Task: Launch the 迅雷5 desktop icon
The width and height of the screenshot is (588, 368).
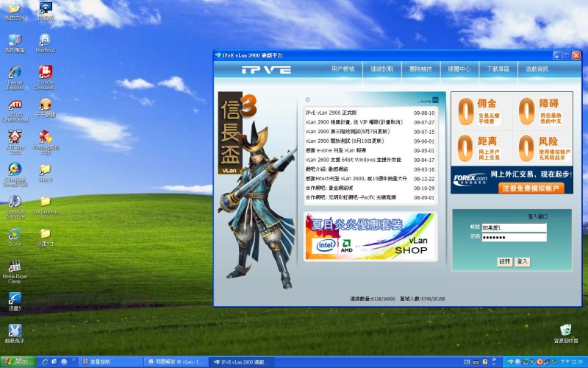Action: (15, 301)
